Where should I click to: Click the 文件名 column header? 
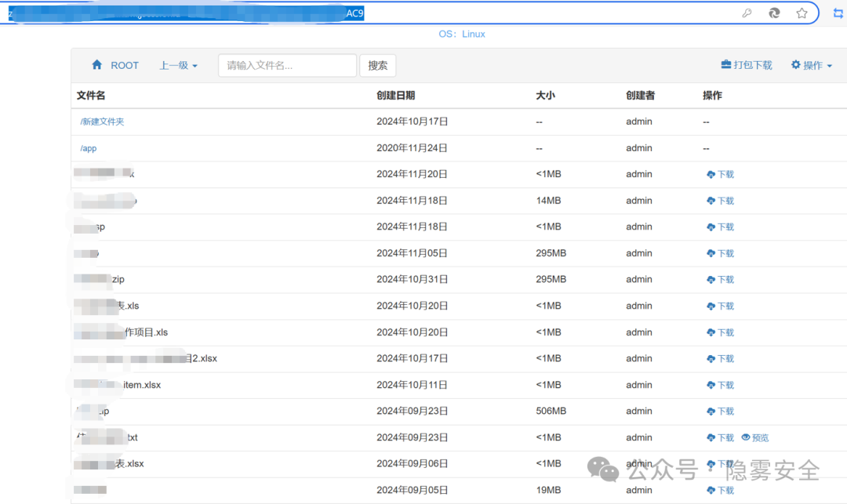(91, 96)
